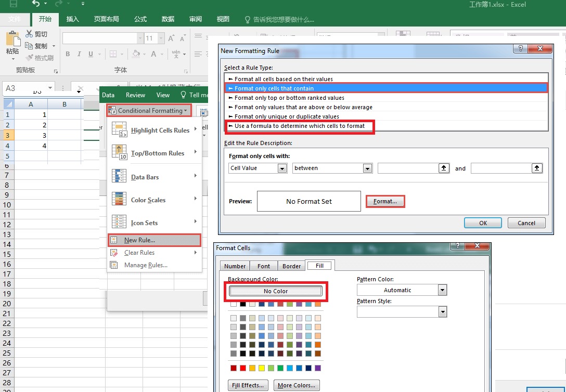
Task: Click the help question mark in Format Cells
Action: 458,245
